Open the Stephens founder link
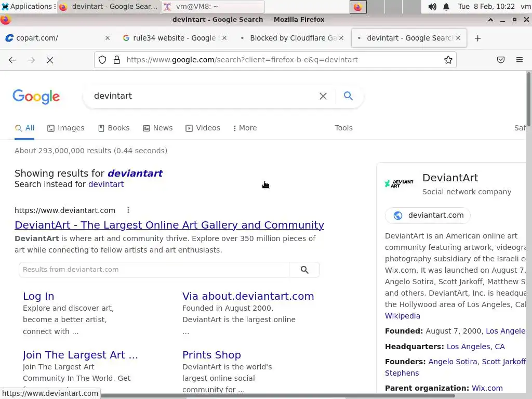Screen dimensions: 532x399 point(402,373)
